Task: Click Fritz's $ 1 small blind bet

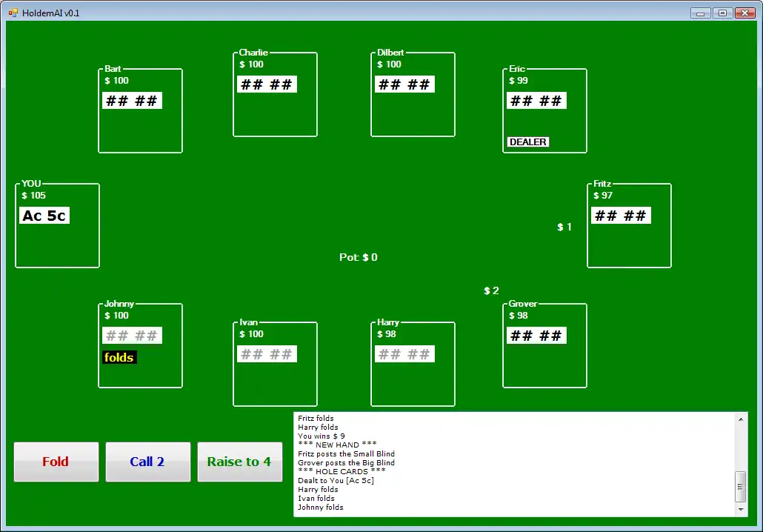Action: tap(564, 227)
